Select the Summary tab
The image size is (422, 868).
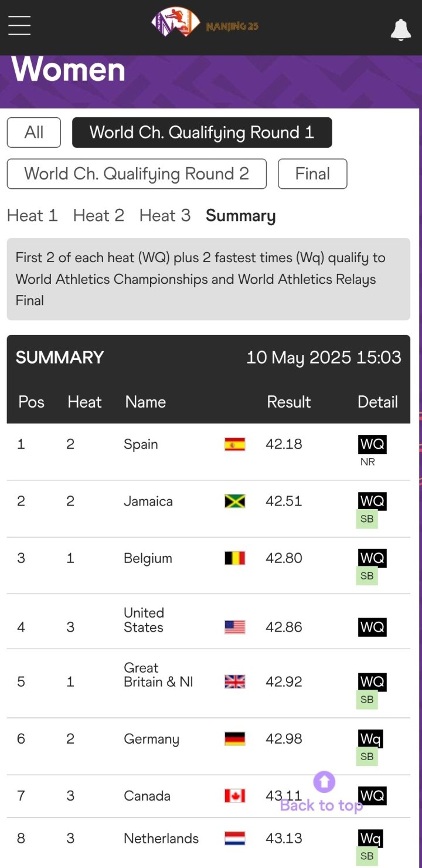240,216
